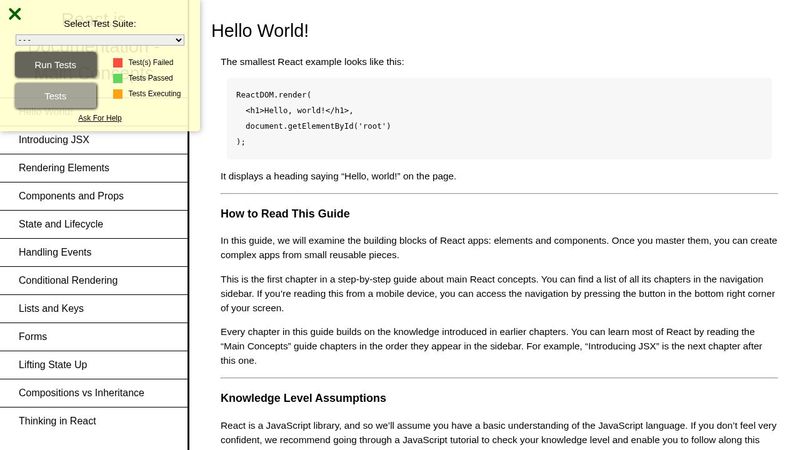Open the Select Test Suite dropdown
The image size is (800, 450).
pyautogui.click(x=99, y=40)
